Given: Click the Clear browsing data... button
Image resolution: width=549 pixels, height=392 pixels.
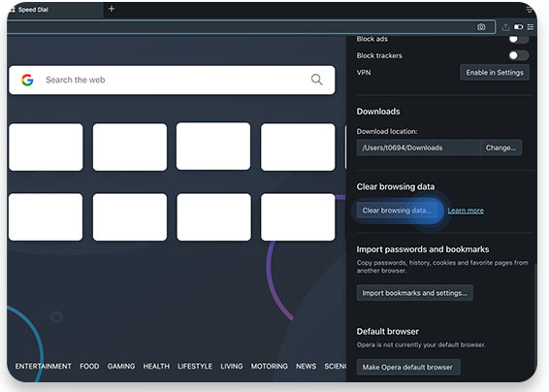Looking at the screenshot, I should click(x=397, y=211).
